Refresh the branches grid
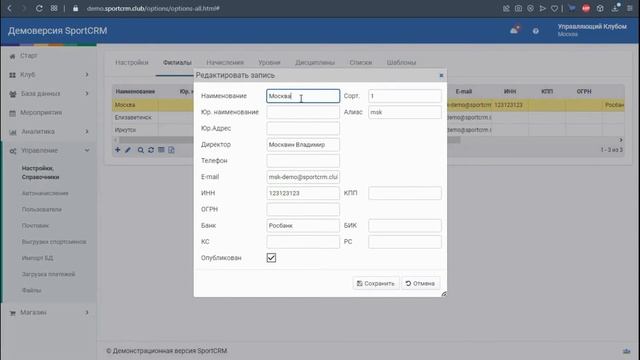 [151, 150]
